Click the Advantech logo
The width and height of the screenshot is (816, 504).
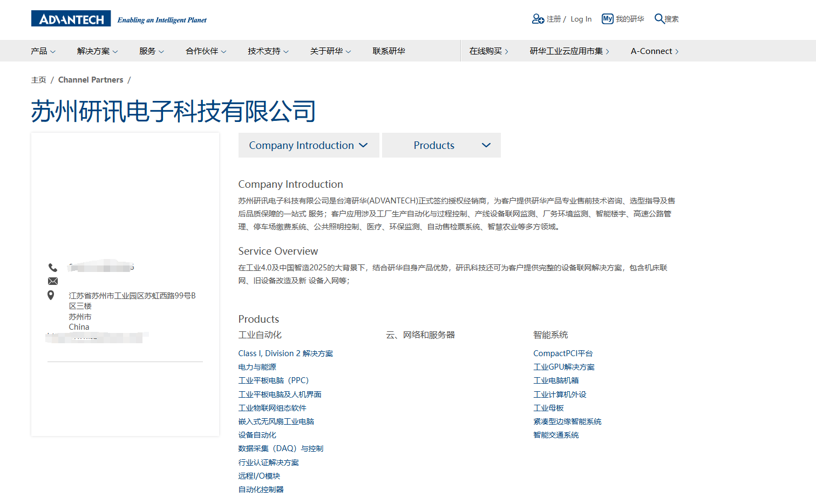click(71, 19)
